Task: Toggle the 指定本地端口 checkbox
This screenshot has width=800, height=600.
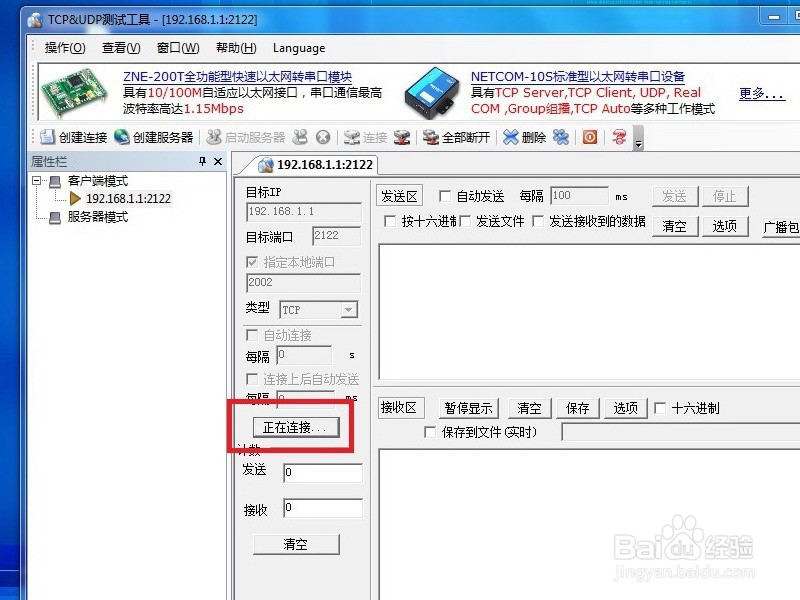Action: (x=252, y=262)
